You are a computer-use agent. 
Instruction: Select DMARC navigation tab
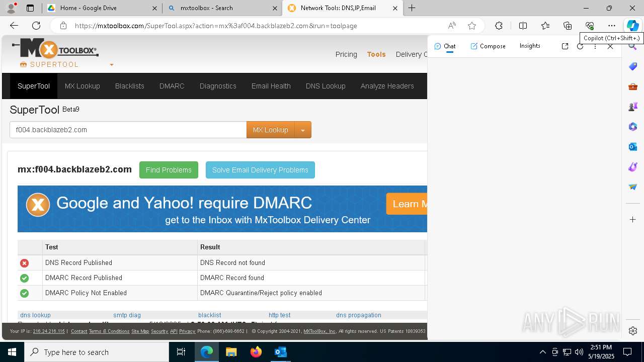pyautogui.click(x=172, y=86)
